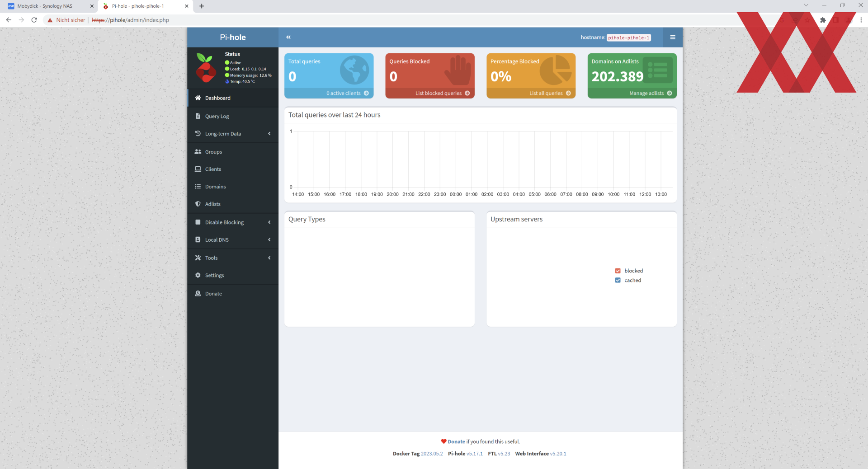Click the Pi-hole title in the header

(x=233, y=37)
